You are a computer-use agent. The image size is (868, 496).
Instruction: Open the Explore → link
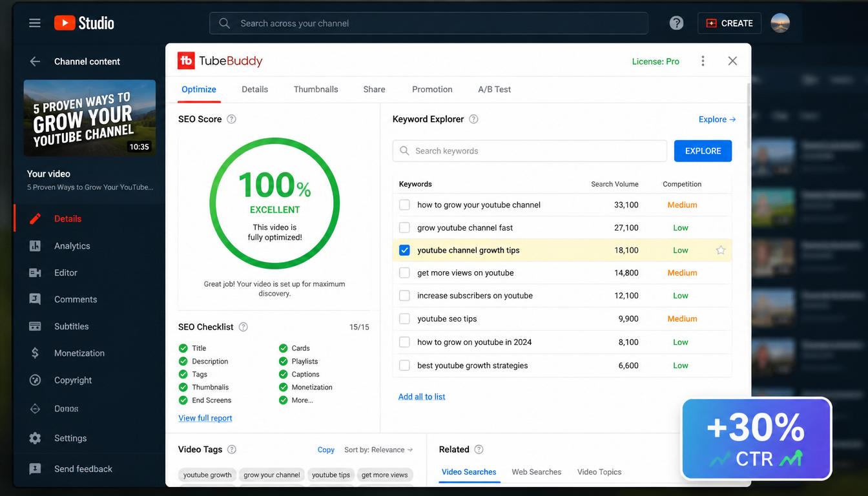click(717, 119)
